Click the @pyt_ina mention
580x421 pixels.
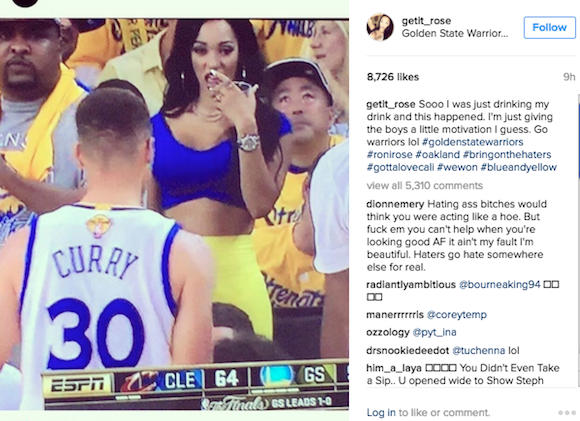tap(434, 332)
